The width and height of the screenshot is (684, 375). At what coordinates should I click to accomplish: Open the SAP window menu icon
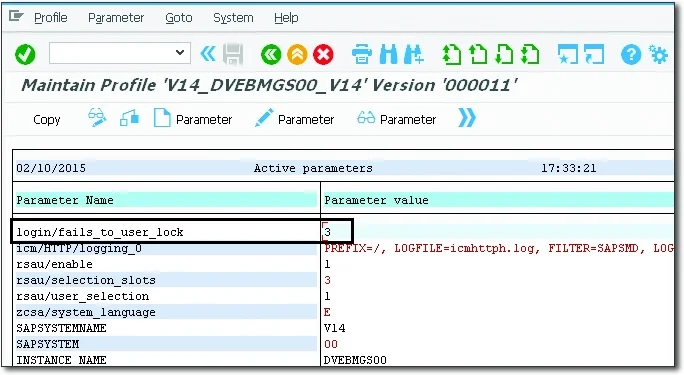tap(16, 17)
